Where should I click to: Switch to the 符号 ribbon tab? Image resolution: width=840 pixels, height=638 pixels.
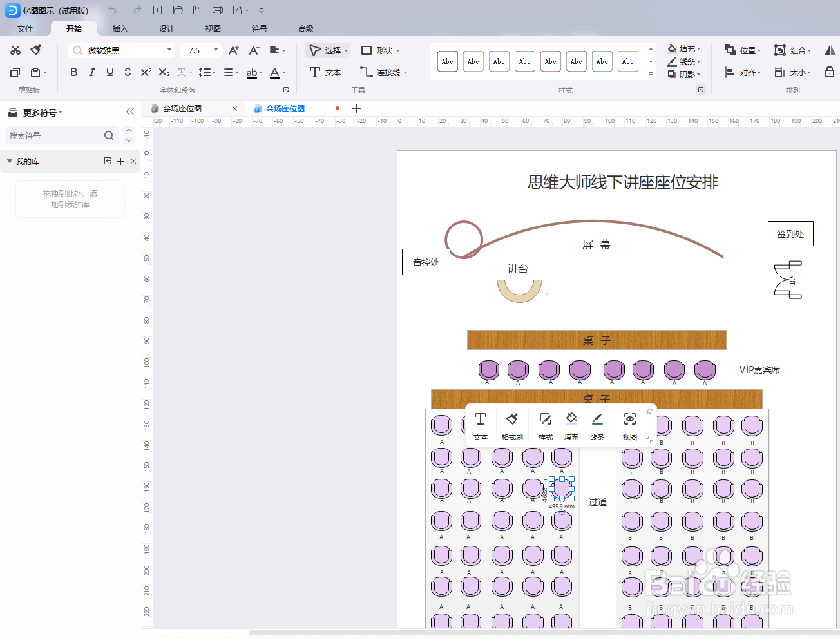click(x=260, y=28)
